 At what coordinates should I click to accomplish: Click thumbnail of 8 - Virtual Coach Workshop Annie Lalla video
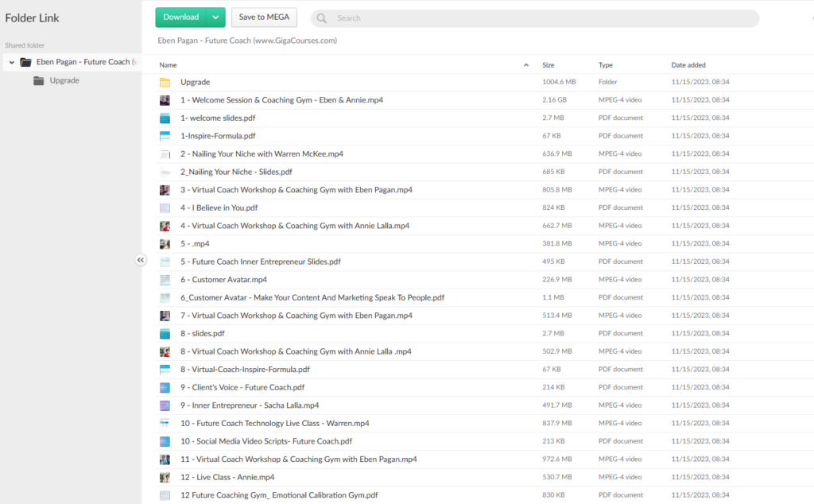pos(165,351)
